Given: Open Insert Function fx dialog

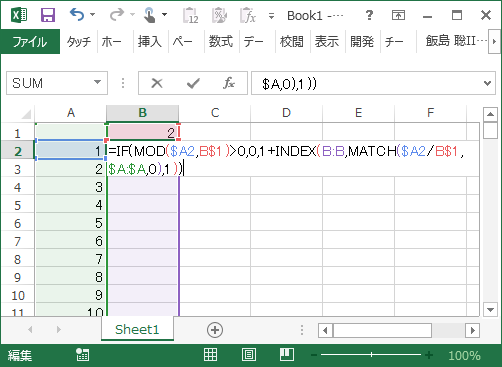Looking at the screenshot, I should (229, 83).
